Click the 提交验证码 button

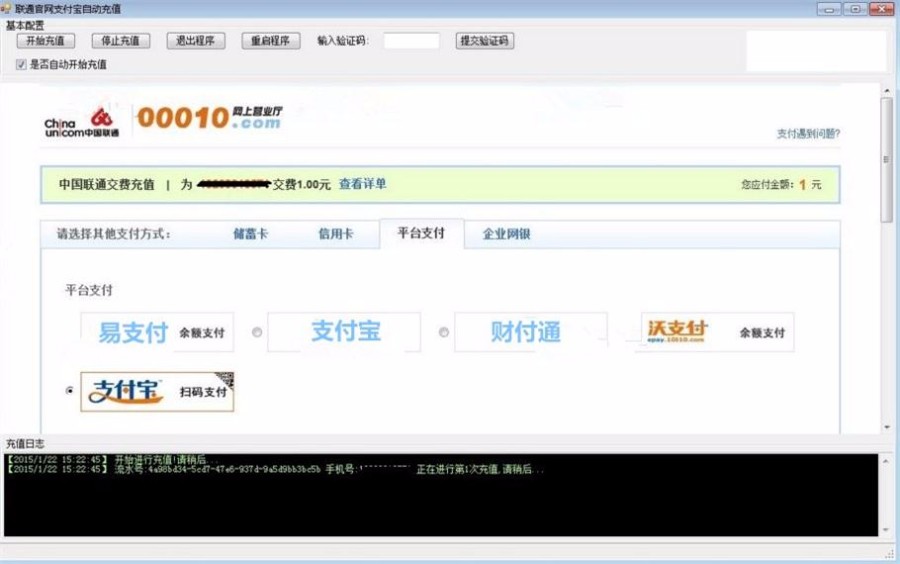(485, 41)
